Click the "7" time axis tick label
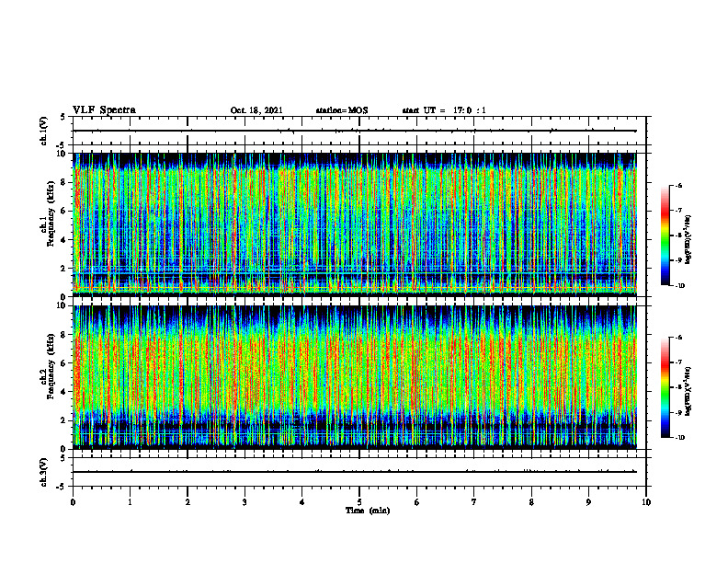Screen dimensions: 728x563 (474, 502)
